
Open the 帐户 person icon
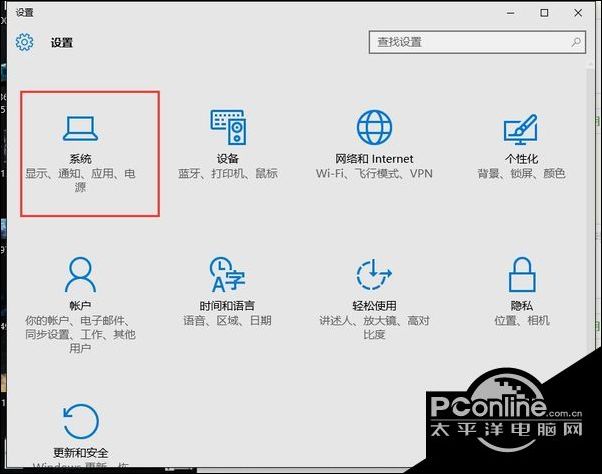tap(80, 275)
